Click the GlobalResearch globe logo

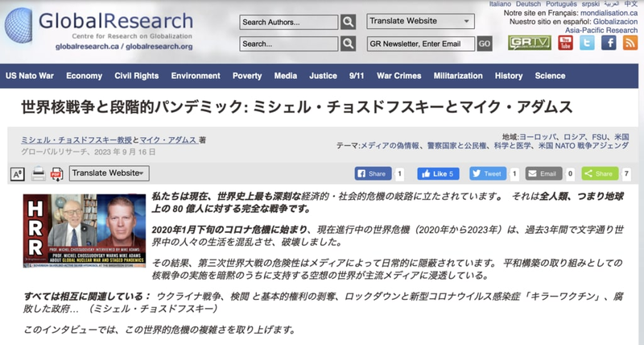[x=18, y=26]
